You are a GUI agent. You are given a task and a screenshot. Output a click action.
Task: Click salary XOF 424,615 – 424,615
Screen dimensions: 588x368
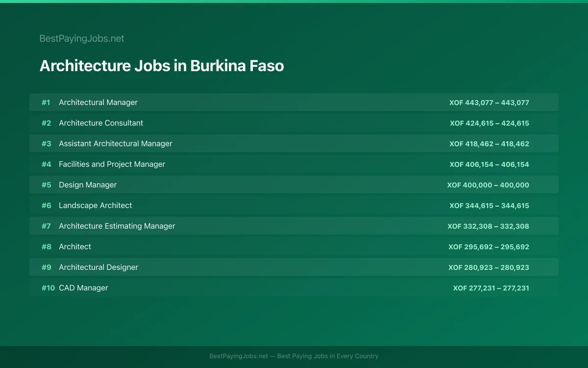pos(490,123)
